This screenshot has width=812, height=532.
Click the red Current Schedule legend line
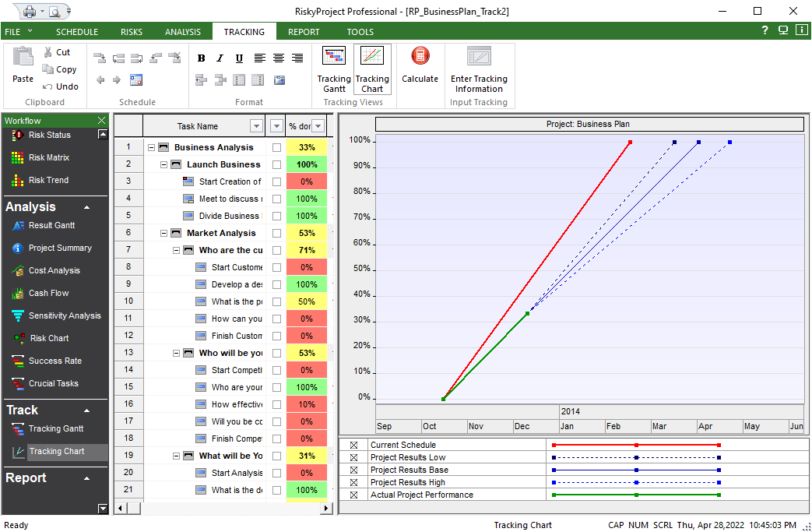pyautogui.click(x=636, y=445)
